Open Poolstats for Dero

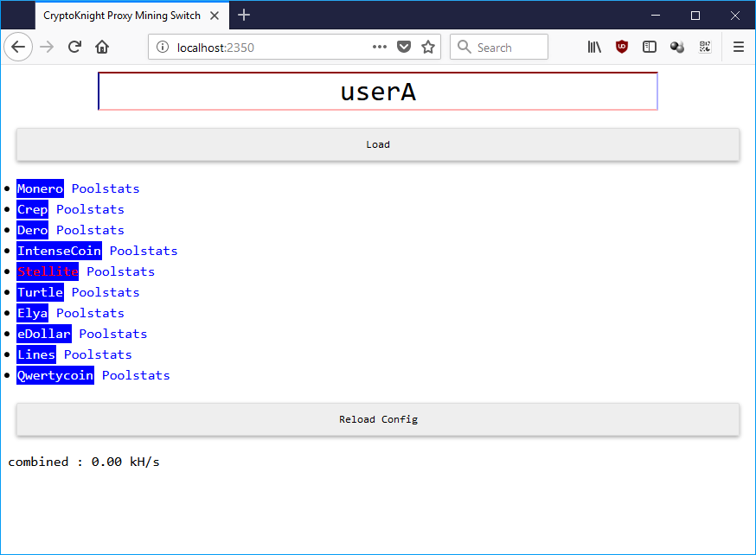coord(90,230)
